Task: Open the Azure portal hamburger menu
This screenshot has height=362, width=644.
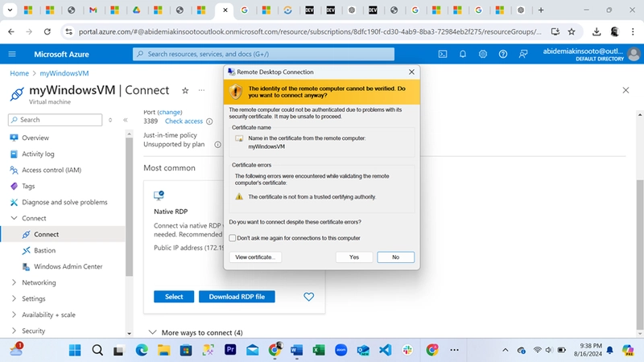Action: (12, 54)
